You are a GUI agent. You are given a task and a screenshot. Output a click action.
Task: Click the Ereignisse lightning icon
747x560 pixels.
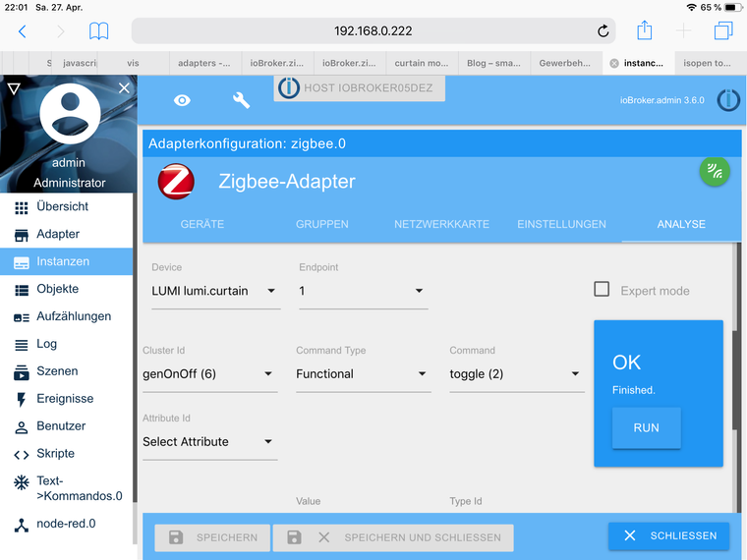(x=21, y=400)
